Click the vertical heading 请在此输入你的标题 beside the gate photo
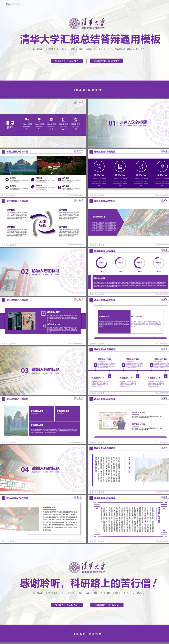Image resolution: width=169 pixels, height=644 pixels. [129, 465]
